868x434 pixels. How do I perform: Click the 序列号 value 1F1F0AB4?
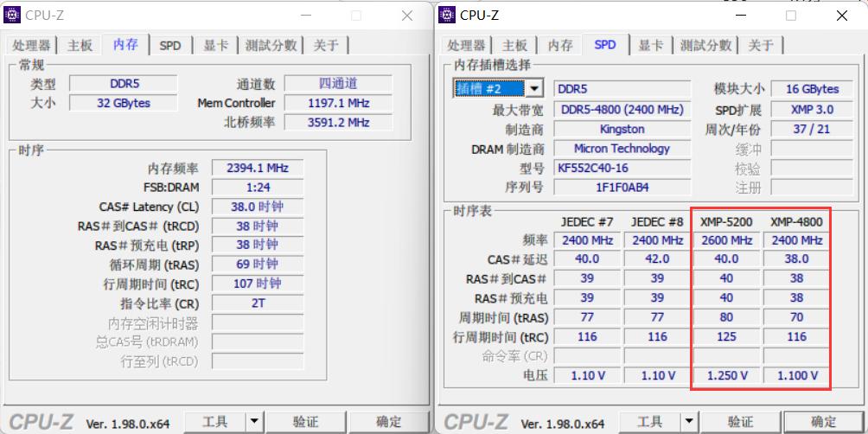coord(622,187)
